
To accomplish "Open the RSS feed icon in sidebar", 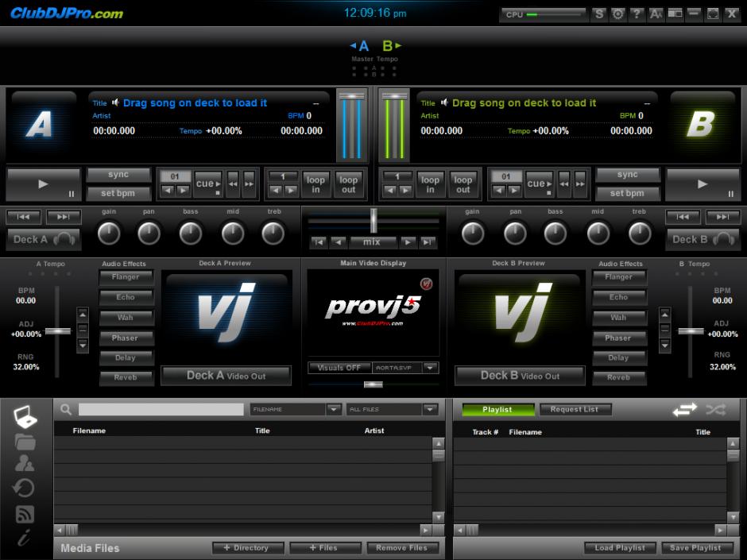I will 25,514.
